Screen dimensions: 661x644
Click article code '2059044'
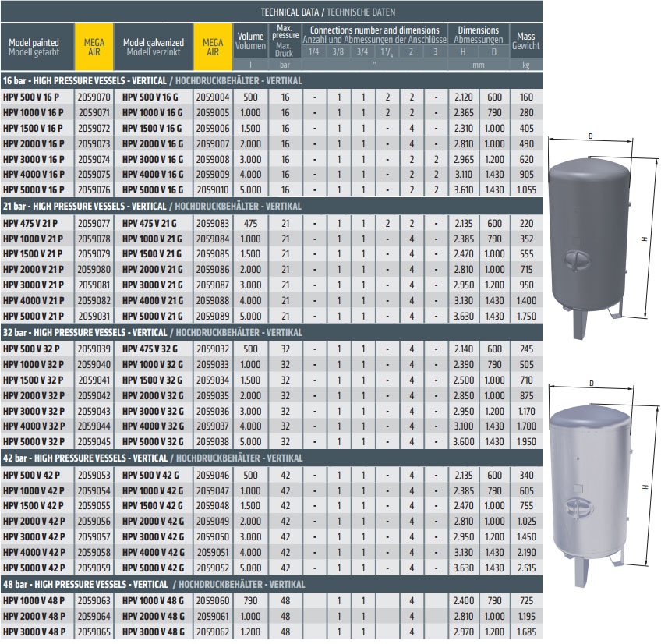tap(94, 426)
